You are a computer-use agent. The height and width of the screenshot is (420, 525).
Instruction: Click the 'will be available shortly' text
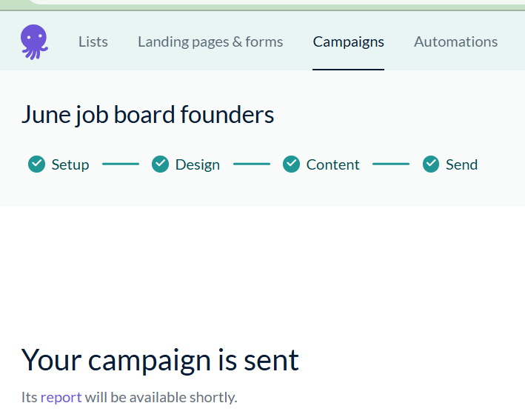click(x=161, y=397)
